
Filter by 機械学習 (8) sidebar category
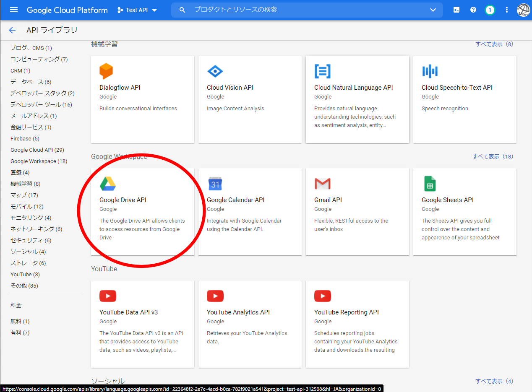[26, 184]
